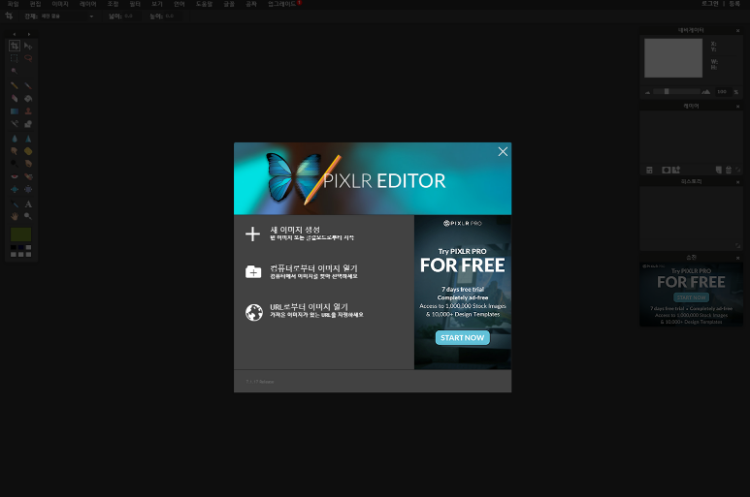Close the navigator panel

738,31
